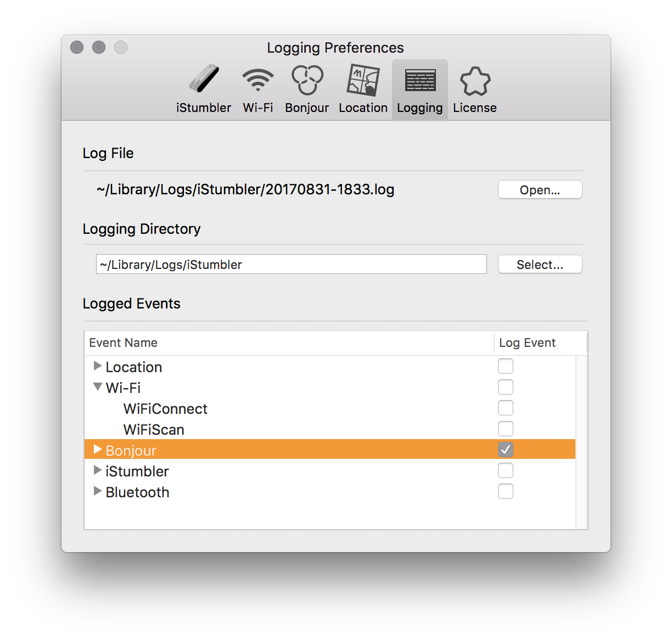Enable logging for iStumbler events
The image size is (672, 640).
(x=506, y=470)
